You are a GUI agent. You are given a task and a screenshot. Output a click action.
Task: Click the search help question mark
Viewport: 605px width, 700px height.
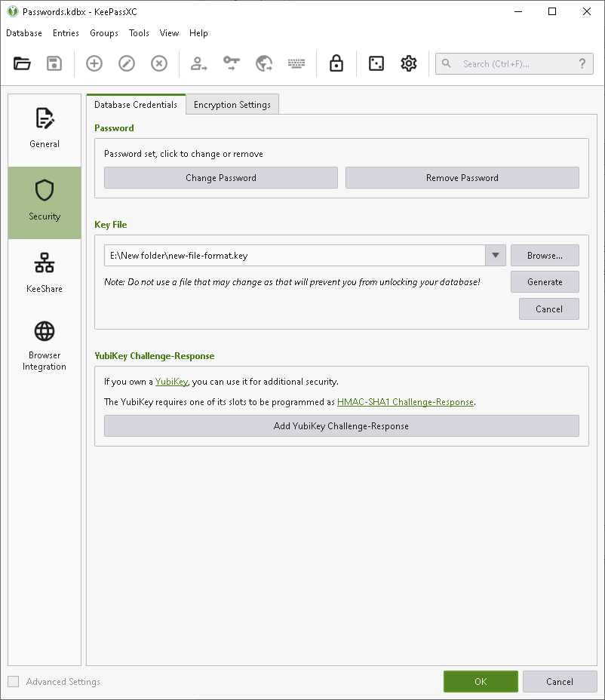[x=582, y=64]
